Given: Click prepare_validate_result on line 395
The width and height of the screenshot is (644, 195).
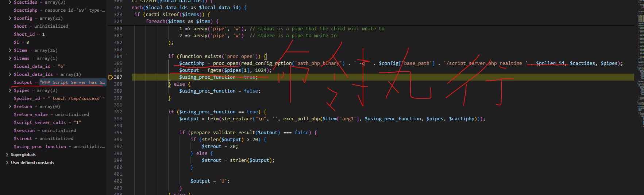Looking at the screenshot, I should [223, 133].
